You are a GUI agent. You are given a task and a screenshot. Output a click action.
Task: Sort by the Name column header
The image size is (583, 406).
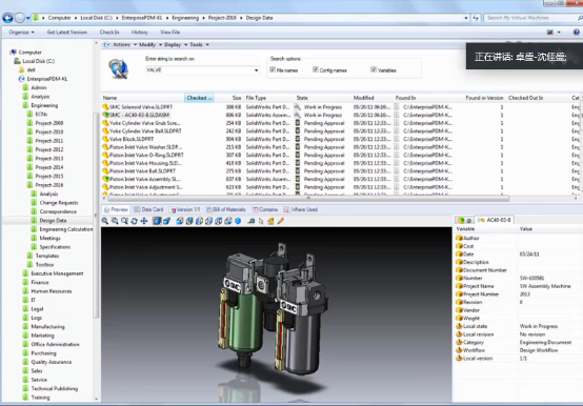coord(143,98)
